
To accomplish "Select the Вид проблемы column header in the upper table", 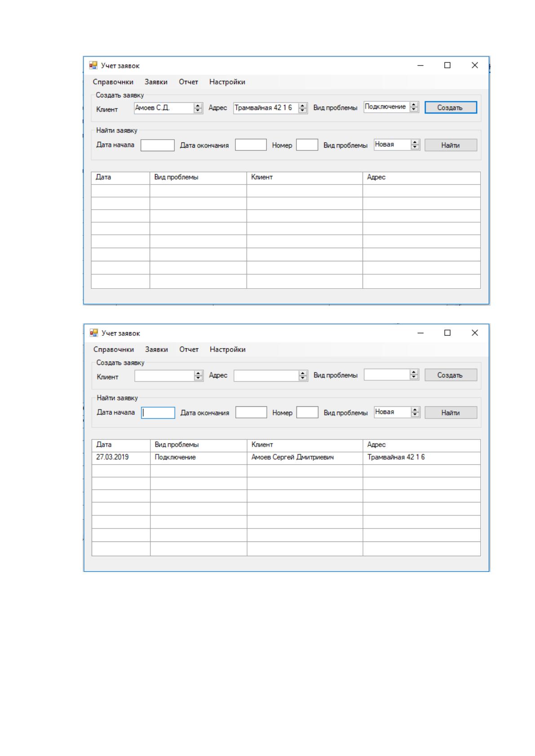I will pos(198,178).
